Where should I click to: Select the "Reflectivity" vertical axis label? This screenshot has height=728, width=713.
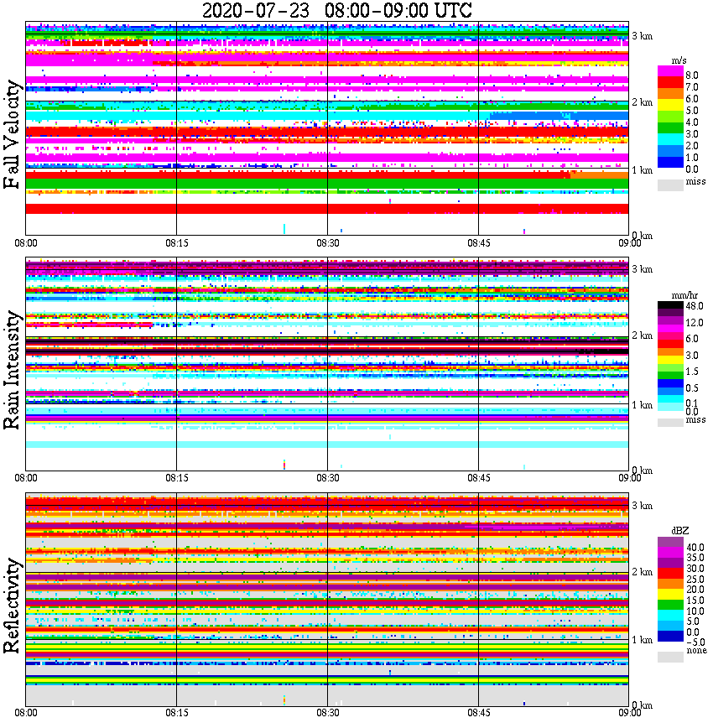(x=12, y=606)
